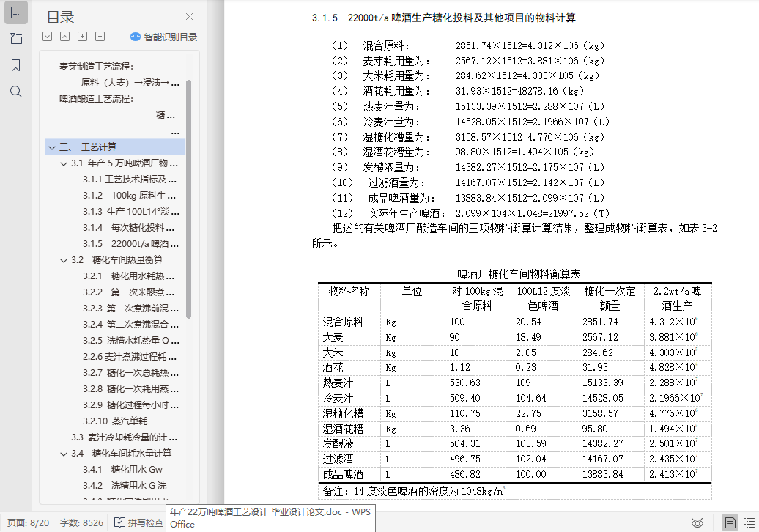
Task: Click the 3.1.5 section heading text
Action: pos(443,18)
